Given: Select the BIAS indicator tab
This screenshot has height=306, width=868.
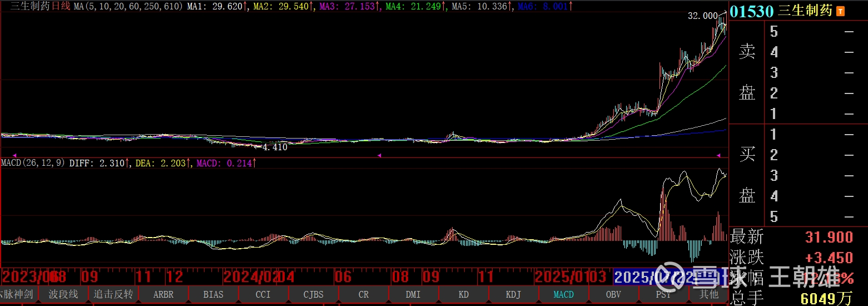Looking at the screenshot, I should (213, 294).
